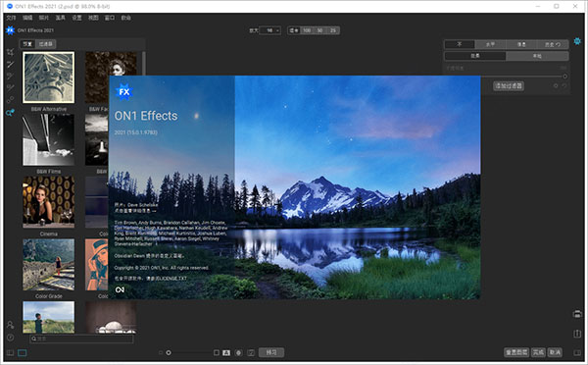Open the zoom percentage dropdown showing 98
Screen dimensions: 588x365
click(x=270, y=30)
